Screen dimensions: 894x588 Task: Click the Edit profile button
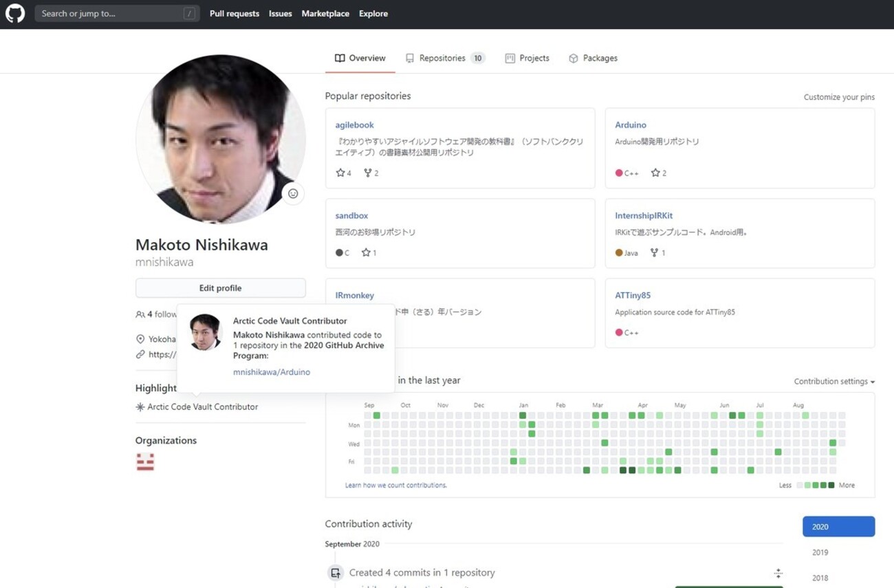220,288
